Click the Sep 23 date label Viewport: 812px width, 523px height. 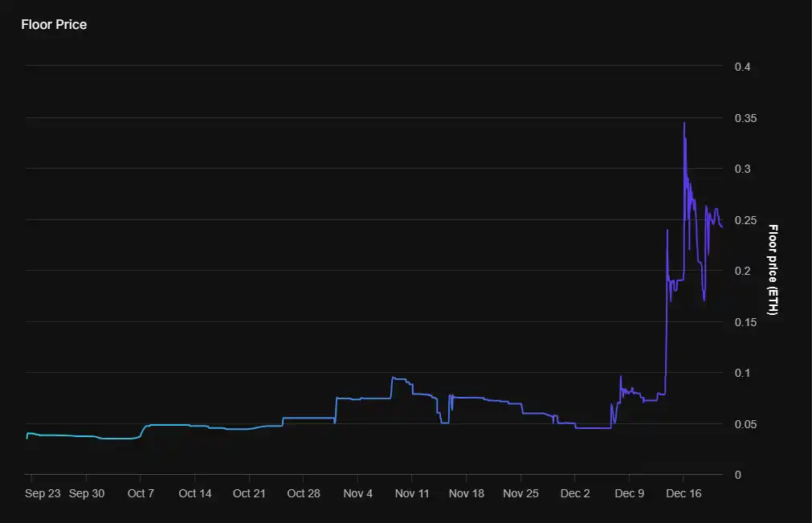43,493
